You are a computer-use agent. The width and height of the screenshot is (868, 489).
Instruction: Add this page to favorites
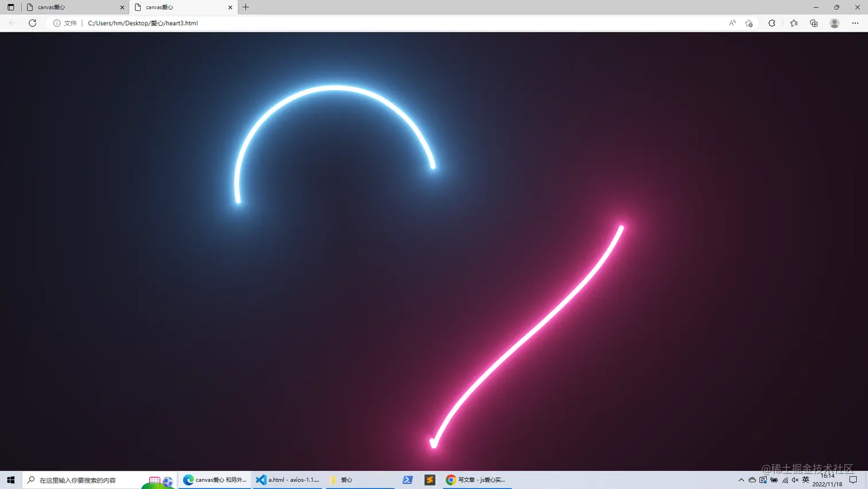(x=749, y=23)
